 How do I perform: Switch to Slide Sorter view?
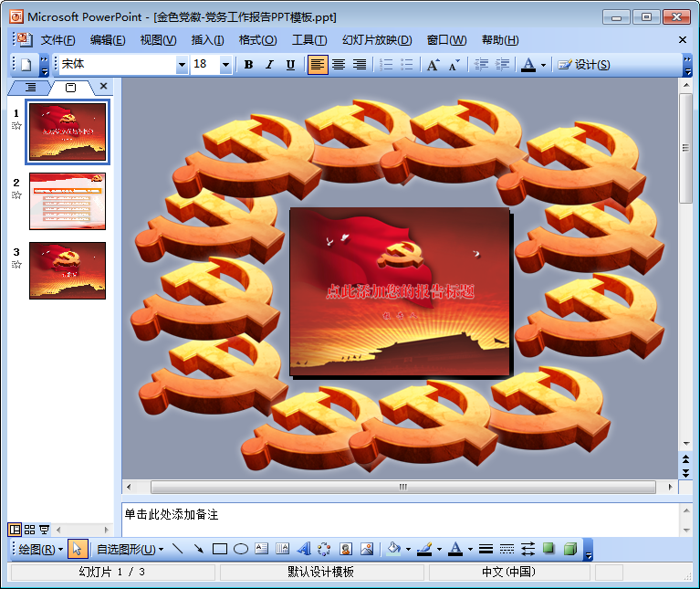[x=29, y=530]
